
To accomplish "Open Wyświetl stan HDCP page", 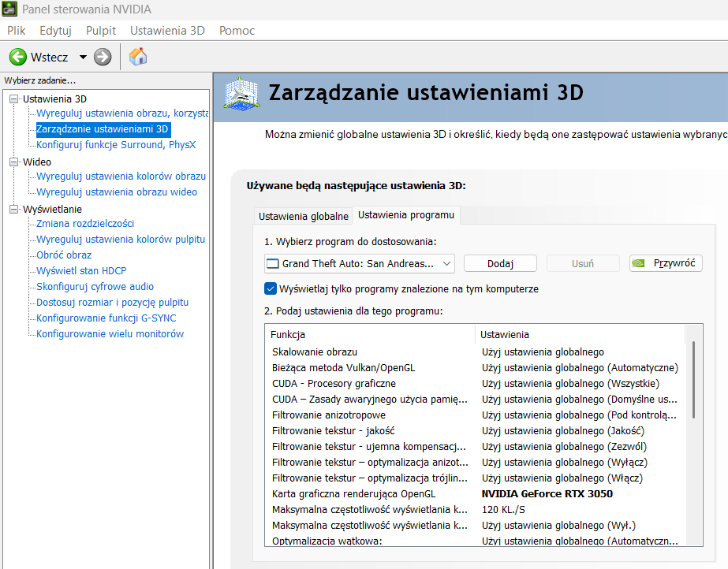I will 81,271.
